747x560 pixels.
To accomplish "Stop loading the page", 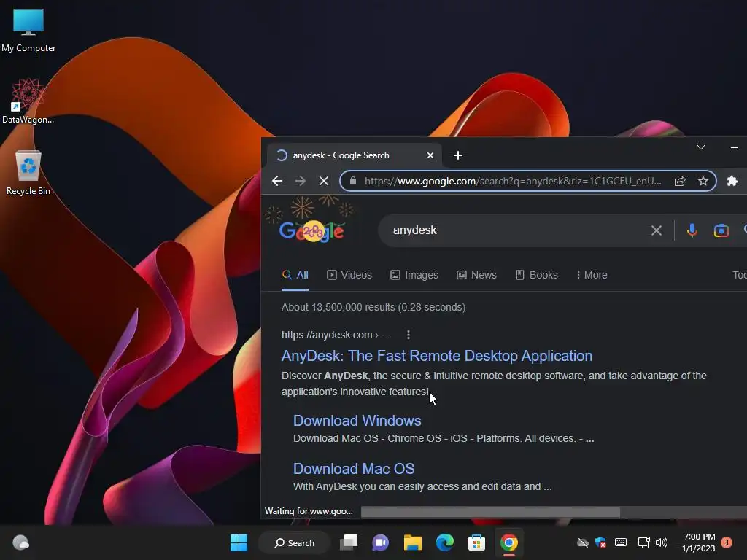I will click(x=323, y=181).
